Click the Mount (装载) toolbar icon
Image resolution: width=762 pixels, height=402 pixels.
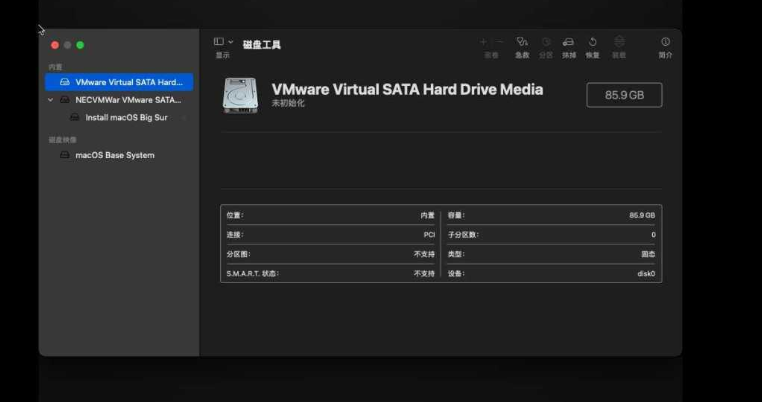coord(619,42)
